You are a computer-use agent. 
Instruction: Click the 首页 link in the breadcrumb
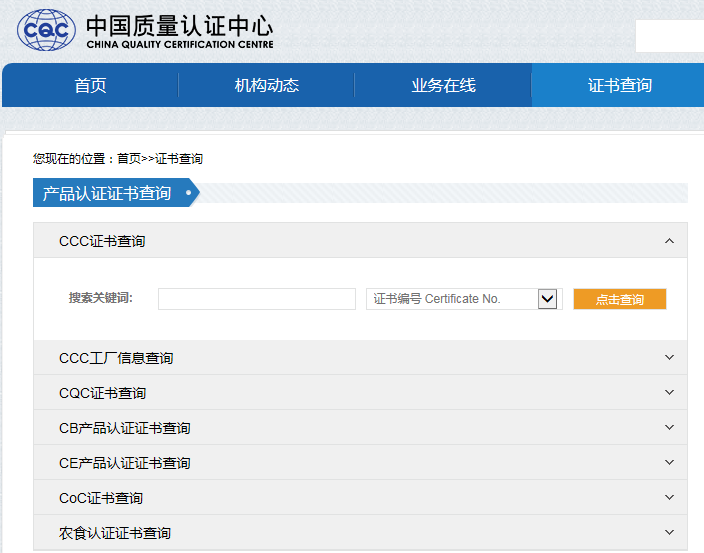tap(129, 159)
